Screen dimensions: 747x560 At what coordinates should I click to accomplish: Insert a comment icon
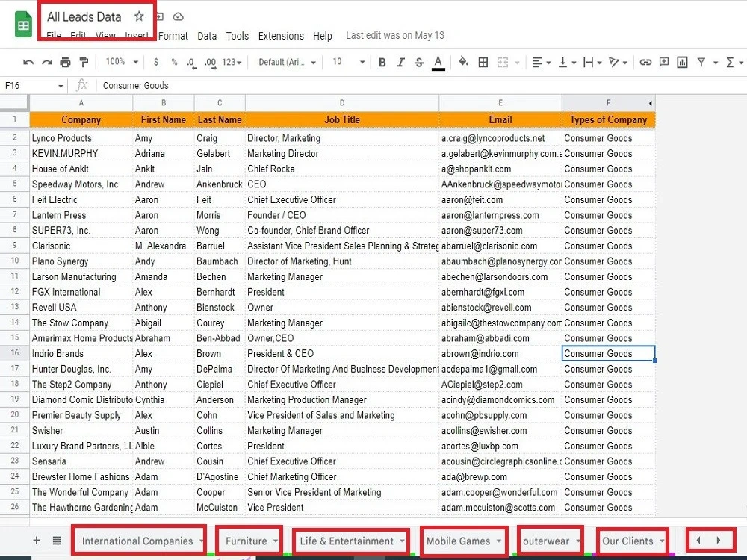(x=663, y=63)
